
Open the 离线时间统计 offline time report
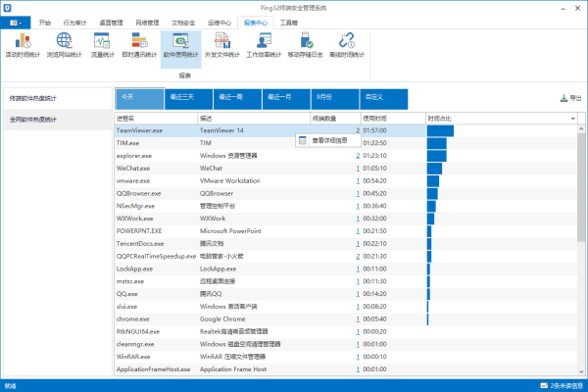[x=347, y=45]
